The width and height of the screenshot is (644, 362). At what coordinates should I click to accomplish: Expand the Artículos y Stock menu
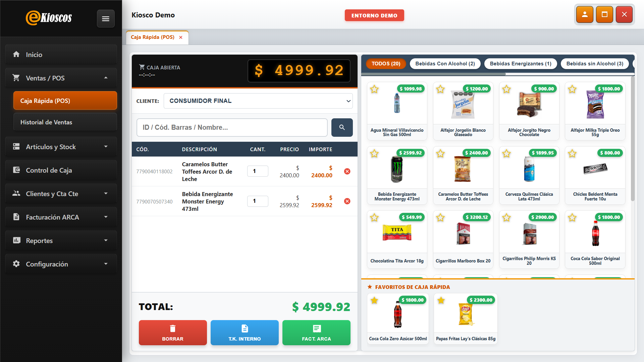coord(106,146)
